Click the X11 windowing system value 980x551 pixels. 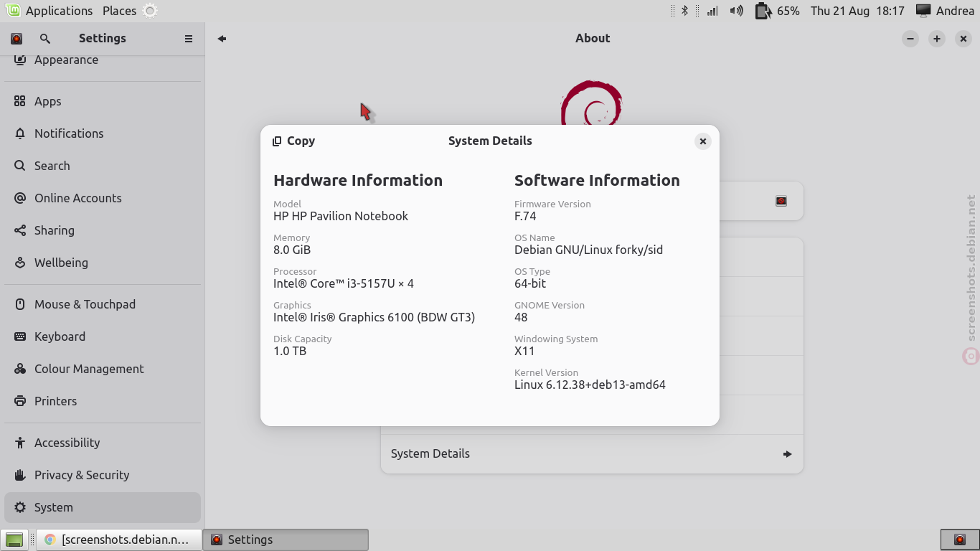point(524,351)
